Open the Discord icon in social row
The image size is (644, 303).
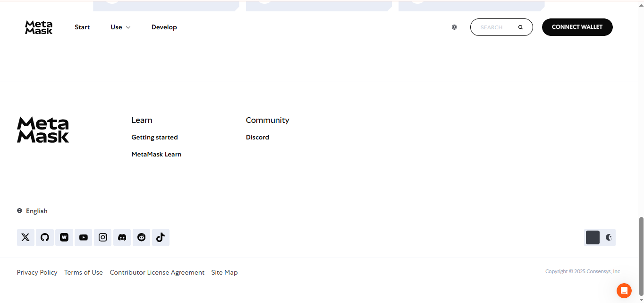(122, 237)
